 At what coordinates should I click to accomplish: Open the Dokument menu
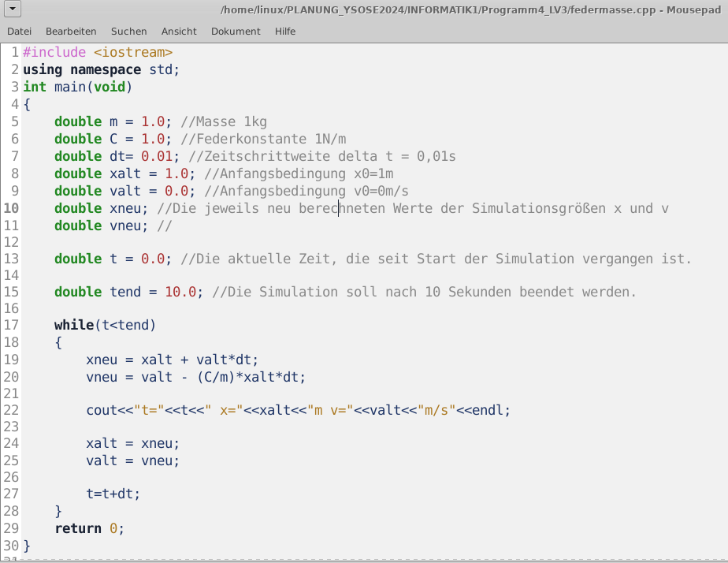coord(236,31)
